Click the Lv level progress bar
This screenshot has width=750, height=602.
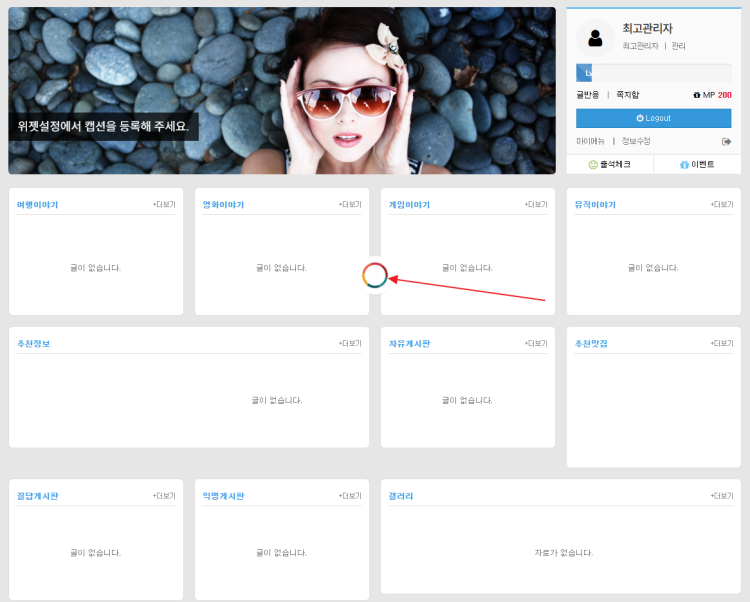(x=653, y=73)
